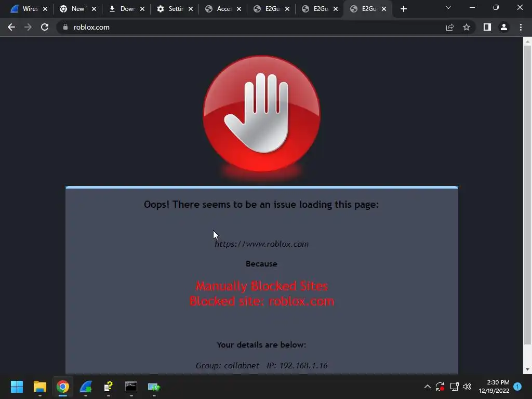
Task: Close the Downloads tab
Action: coord(142,9)
